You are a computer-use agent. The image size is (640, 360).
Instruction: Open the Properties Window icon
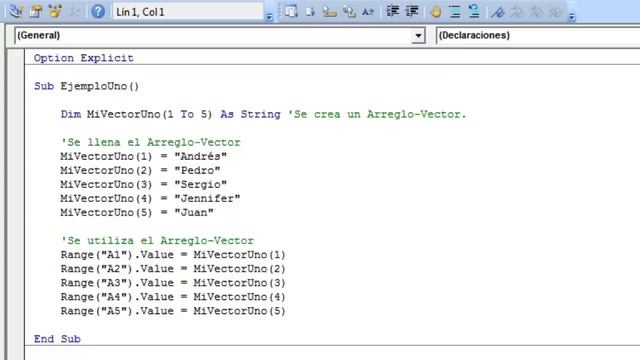36,11
